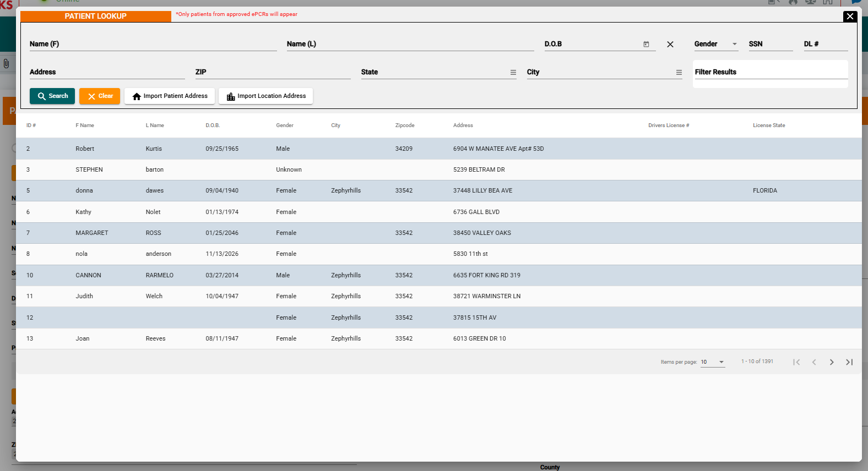This screenshot has width=868, height=471.
Task: Select patient row for Judith Welch
Action: tap(220, 296)
